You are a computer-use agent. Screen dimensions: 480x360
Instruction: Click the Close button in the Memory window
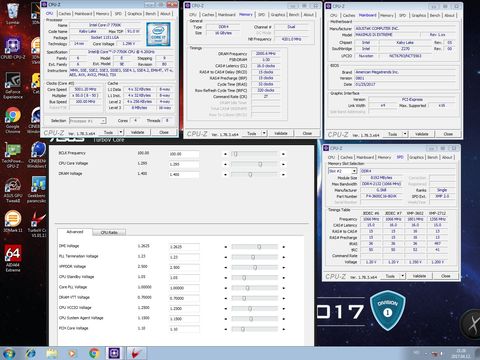click(307, 133)
